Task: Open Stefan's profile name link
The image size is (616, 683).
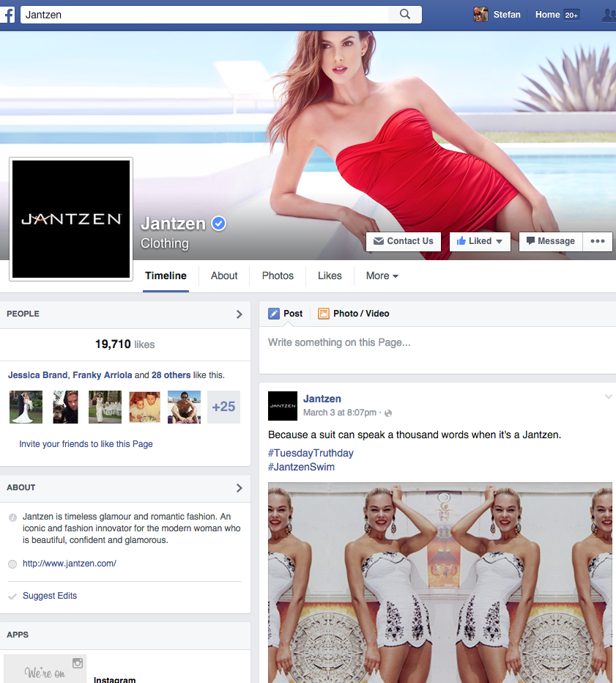Action: click(x=507, y=15)
